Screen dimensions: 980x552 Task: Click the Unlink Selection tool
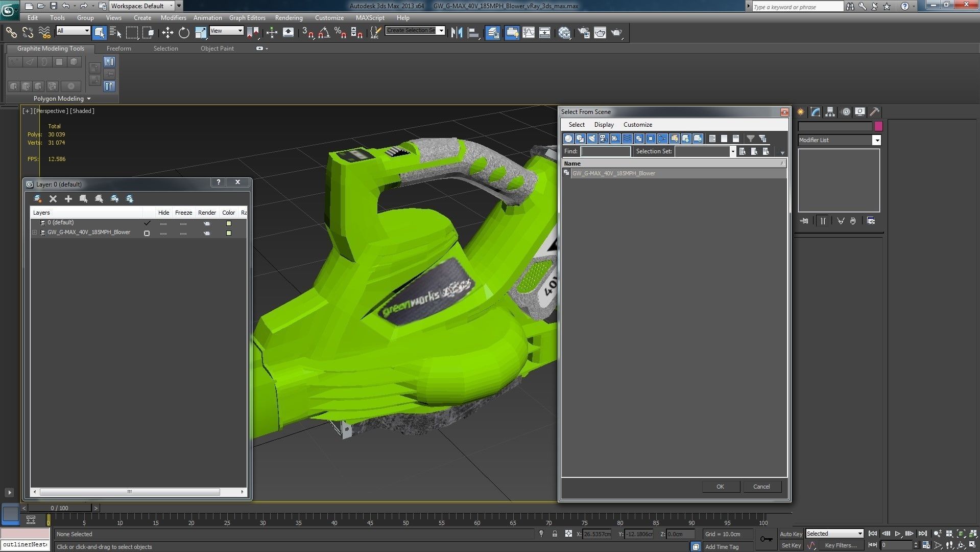coord(28,33)
